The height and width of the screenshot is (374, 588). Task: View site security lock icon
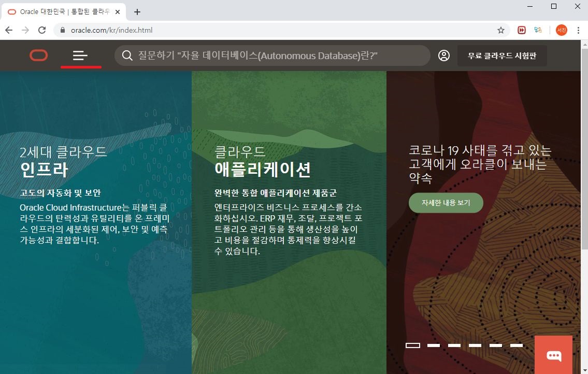click(x=63, y=30)
